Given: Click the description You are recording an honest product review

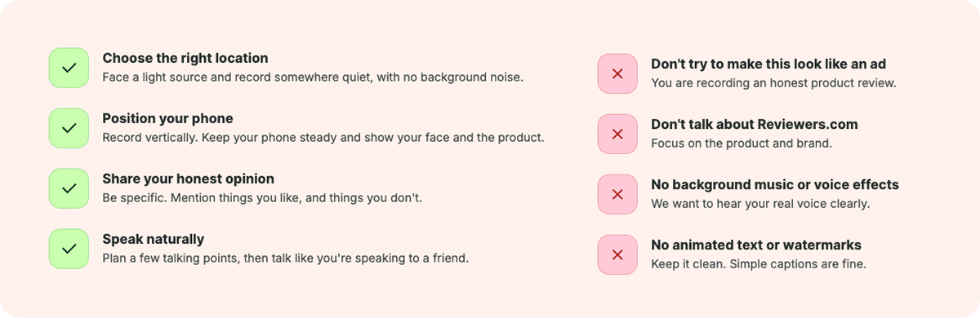Looking at the screenshot, I should [x=773, y=83].
